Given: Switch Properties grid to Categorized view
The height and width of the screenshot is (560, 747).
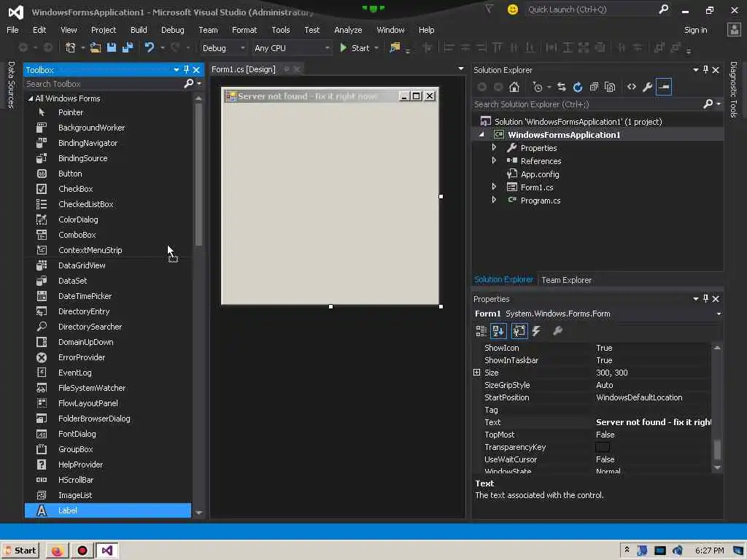Looking at the screenshot, I should pos(481,331).
